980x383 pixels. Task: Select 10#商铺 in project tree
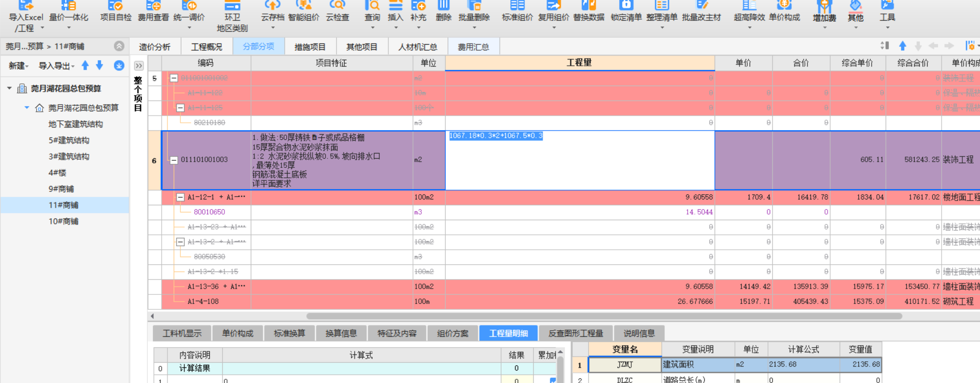63,221
